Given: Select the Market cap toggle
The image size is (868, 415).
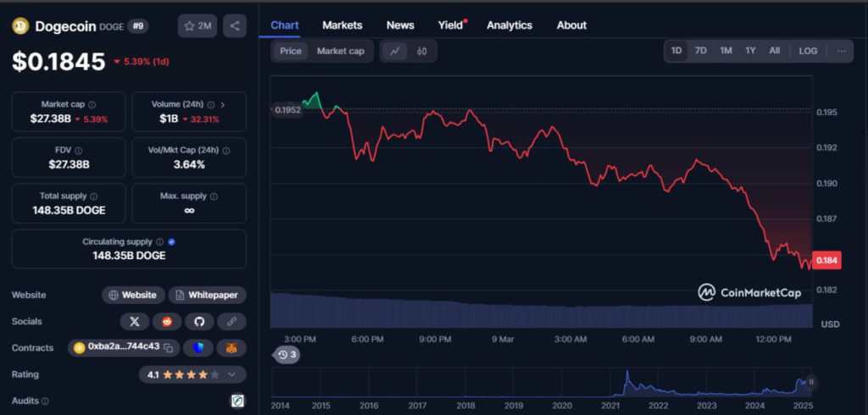Looking at the screenshot, I should click(341, 51).
